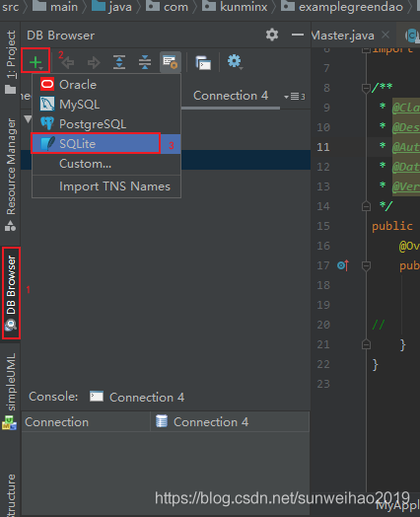
Task: Choose MySQL from connection menu
Action: (x=106, y=105)
